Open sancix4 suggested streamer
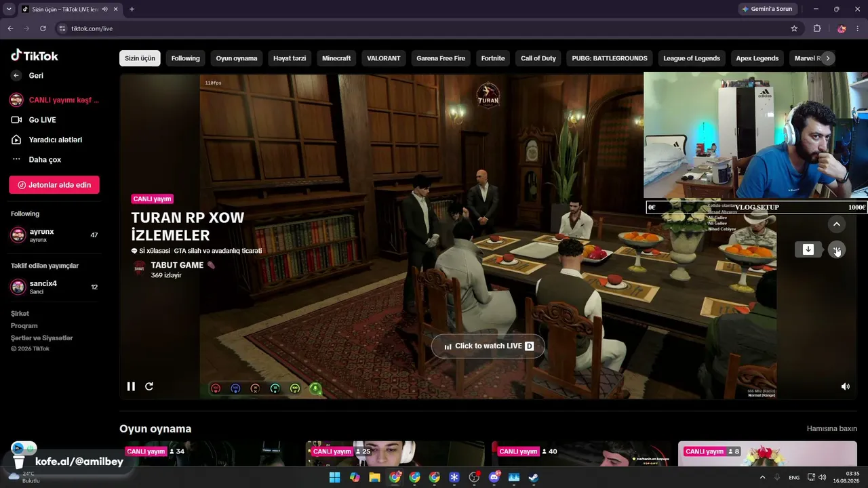868x488 pixels. point(54,287)
